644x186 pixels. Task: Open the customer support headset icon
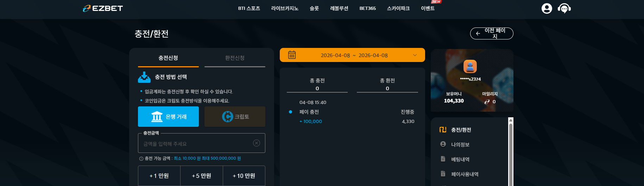pyautogui.click(x=564, y=8)
